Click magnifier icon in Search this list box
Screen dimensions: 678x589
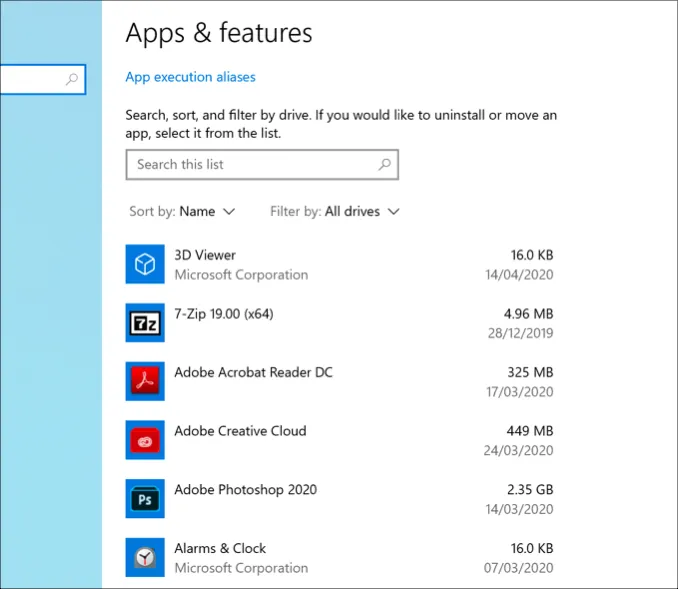coord(385,164)
